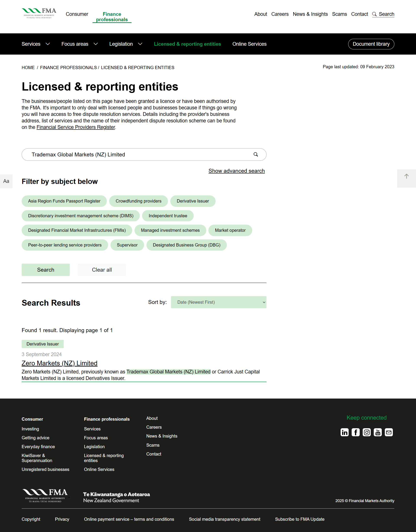This screenshot has width=416, height=532.
Task: Open Unregistered businesses in the footer
Action: click(x=45, y=469)
